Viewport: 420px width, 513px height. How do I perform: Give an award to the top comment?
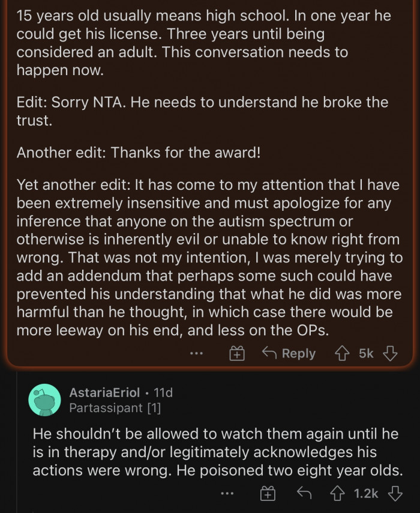tap(238, 353)
